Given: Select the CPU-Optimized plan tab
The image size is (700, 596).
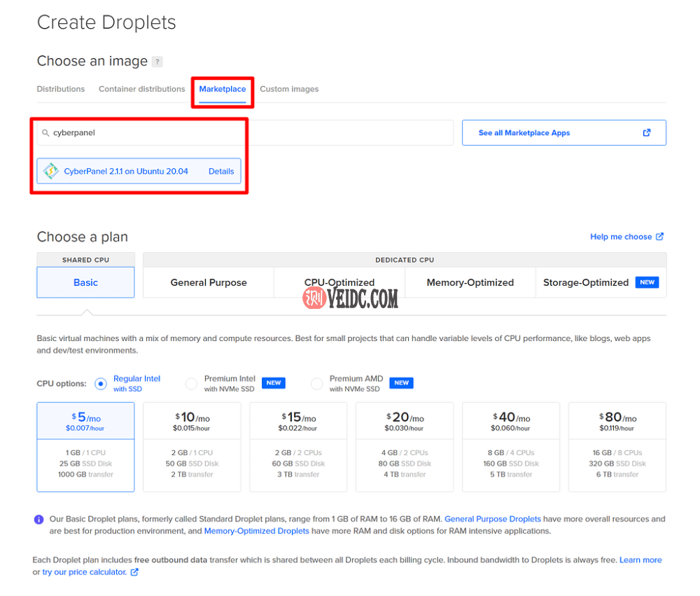Looking at the screenshot, I should [339, 282].
